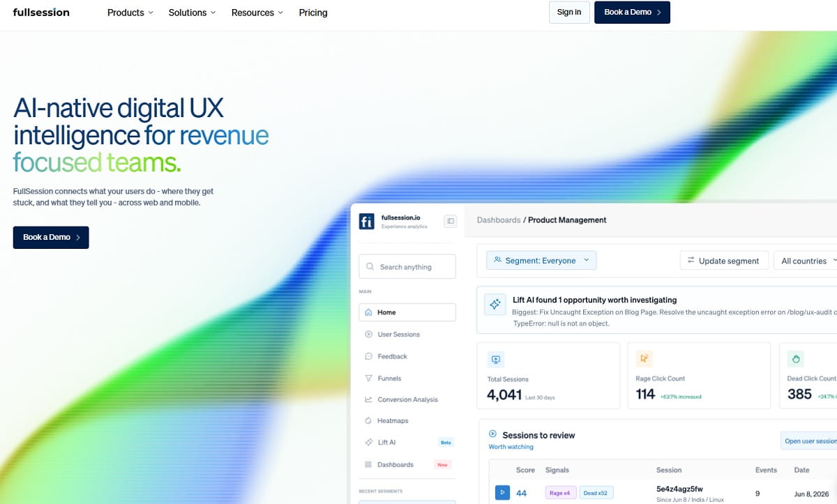The image size is (837, 504).
Task: Click the Sign in button
Action: coord(569,12)
